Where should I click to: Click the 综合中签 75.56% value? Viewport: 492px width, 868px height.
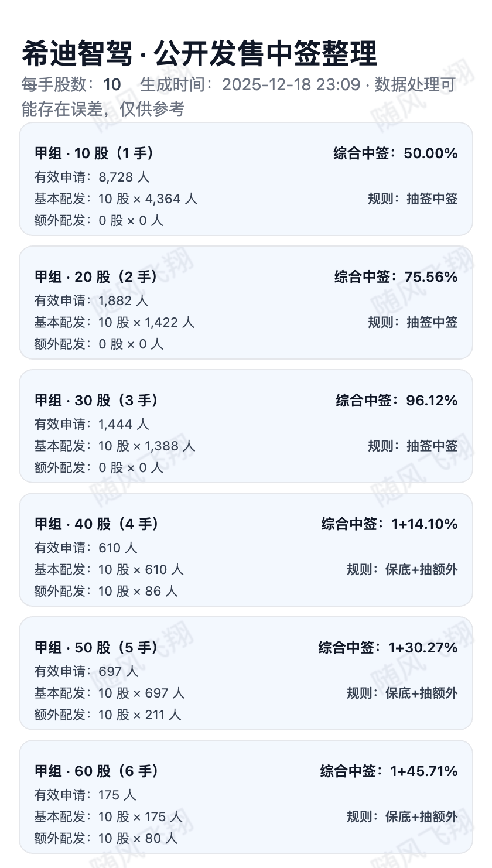(396, 277)
